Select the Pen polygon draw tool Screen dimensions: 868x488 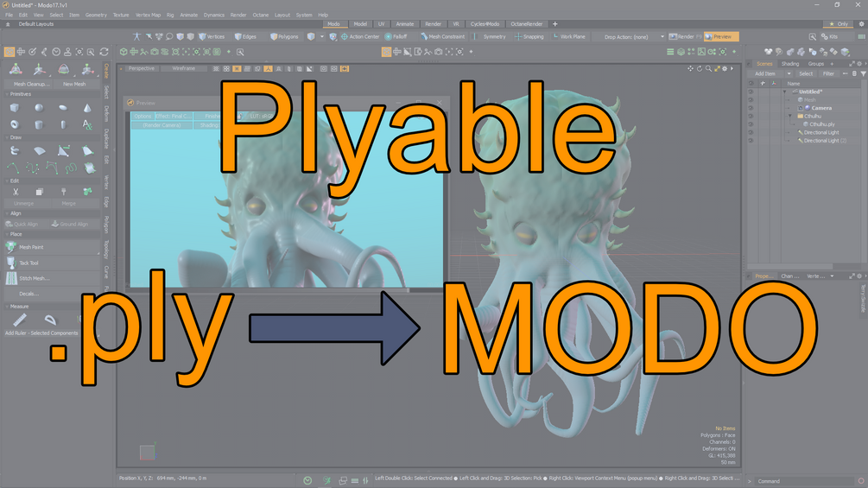click(x=64, y=150)
